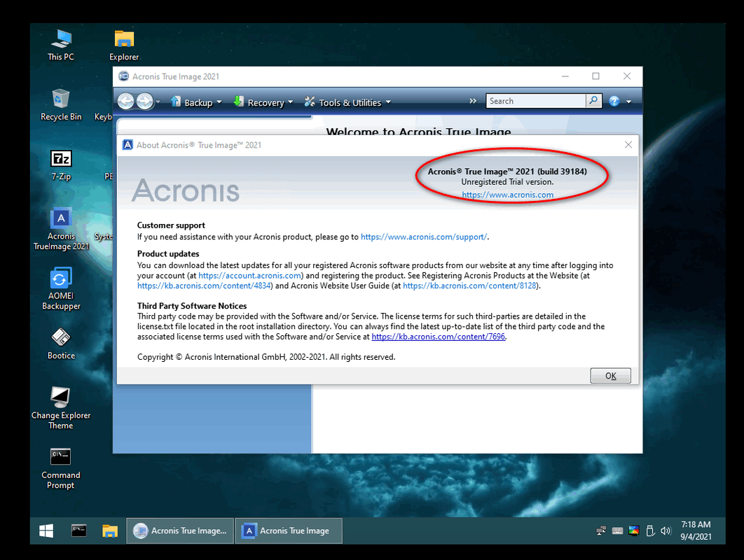Open the acronis.com/support link
This screenshot has width=744, height=560.
tap(423, 237)
